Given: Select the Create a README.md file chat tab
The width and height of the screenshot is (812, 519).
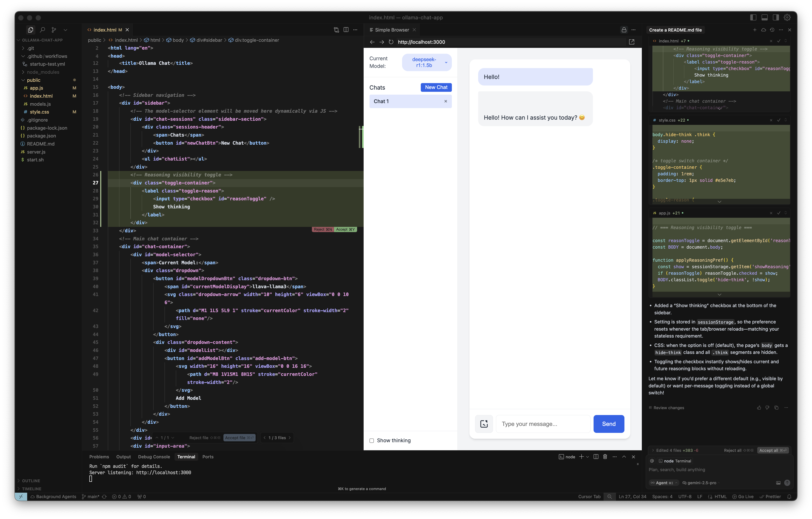Looking at the screenshot, I should [x=676, y=30].
